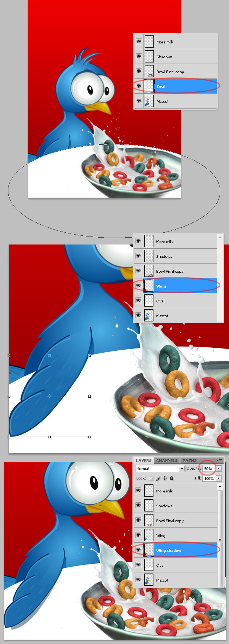Screen dimensions: 229x644
Task: Select Oval layer under the highlighted Wing layer
Action: click(160, 301)
